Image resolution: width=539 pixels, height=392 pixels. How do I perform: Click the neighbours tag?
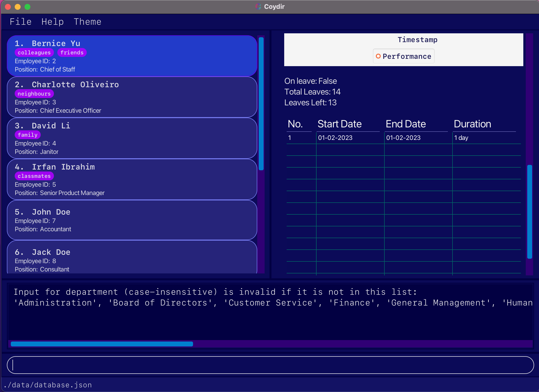point(34,94)
